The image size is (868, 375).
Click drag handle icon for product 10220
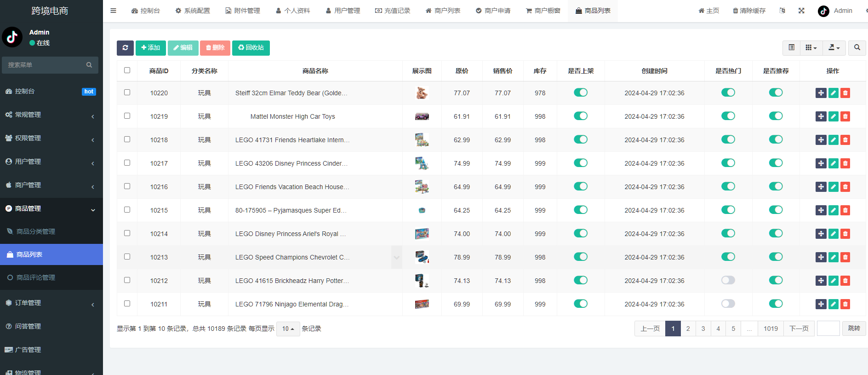[x=821, y=93]
